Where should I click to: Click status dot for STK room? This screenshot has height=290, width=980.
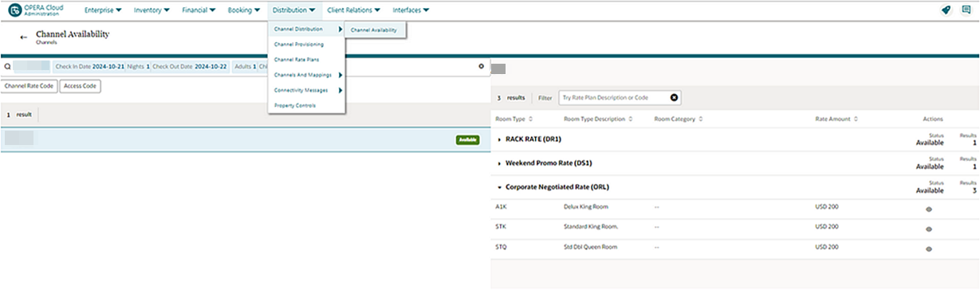click(929, 229)
